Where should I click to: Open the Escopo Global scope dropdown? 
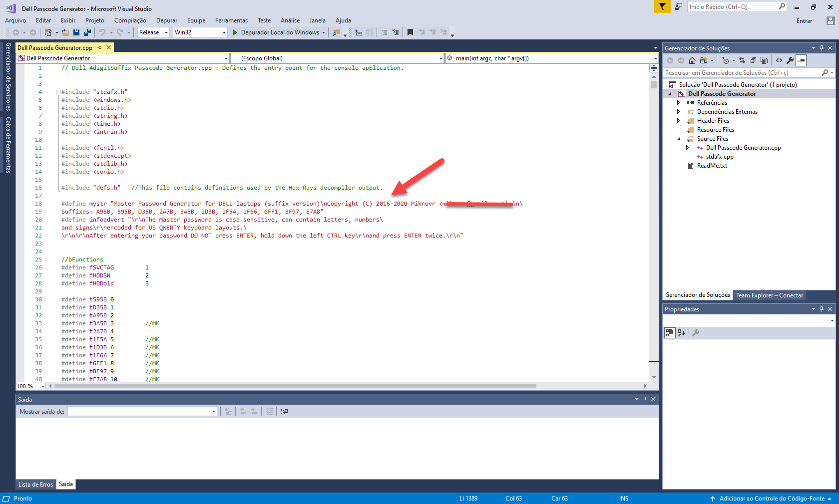point(338,58)
